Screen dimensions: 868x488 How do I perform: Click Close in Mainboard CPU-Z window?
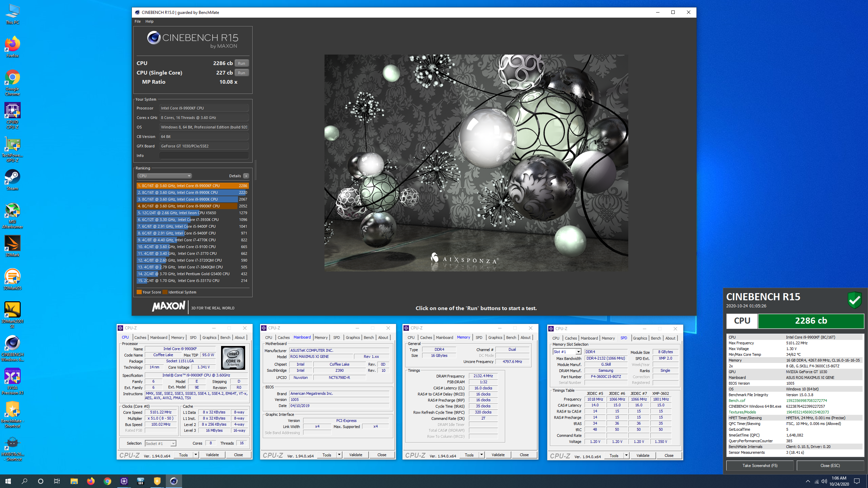click(382, 455)
